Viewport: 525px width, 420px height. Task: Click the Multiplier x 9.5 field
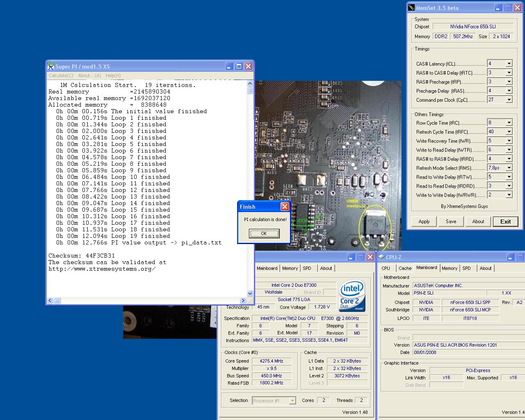click(272, 368)
